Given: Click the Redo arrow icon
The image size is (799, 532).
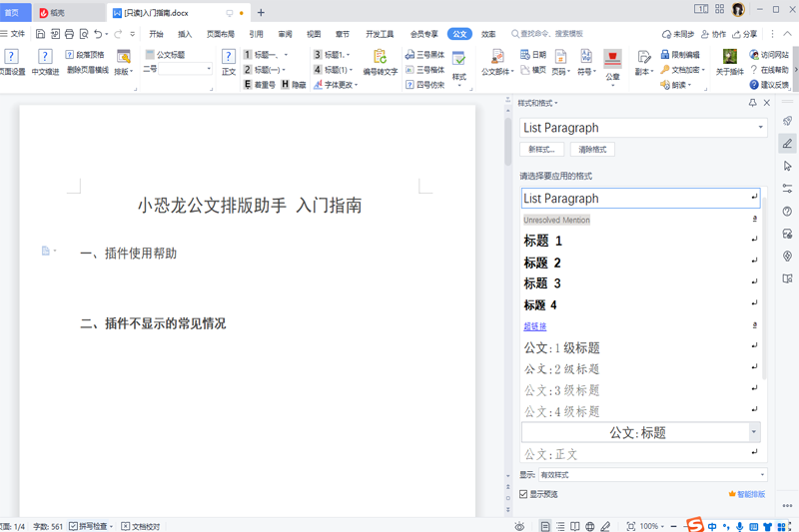Looking at the screenshot, I should click(118, 34).
